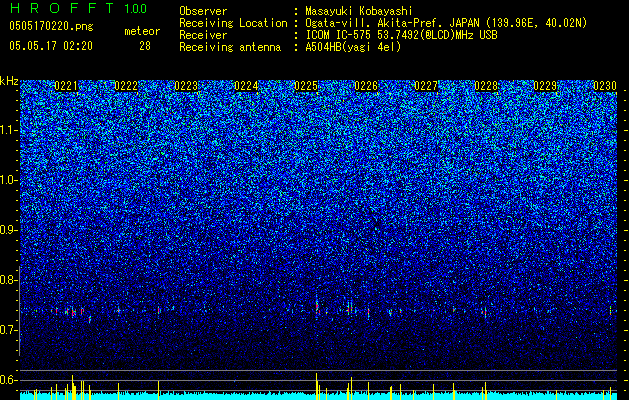This screenshot has height=400, width=629.
Task: Click the A504HB(yagi 4el) antenna text
Action: coord(353,47)
